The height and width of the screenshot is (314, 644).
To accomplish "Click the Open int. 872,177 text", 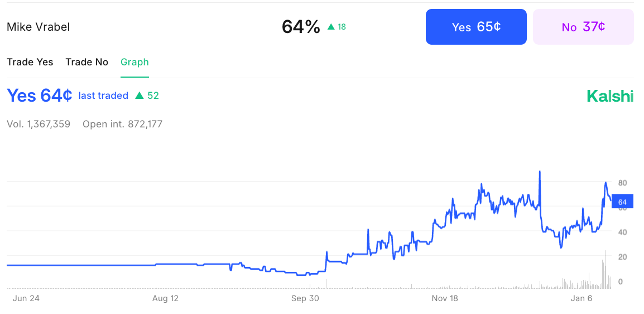I will point(122,124).
